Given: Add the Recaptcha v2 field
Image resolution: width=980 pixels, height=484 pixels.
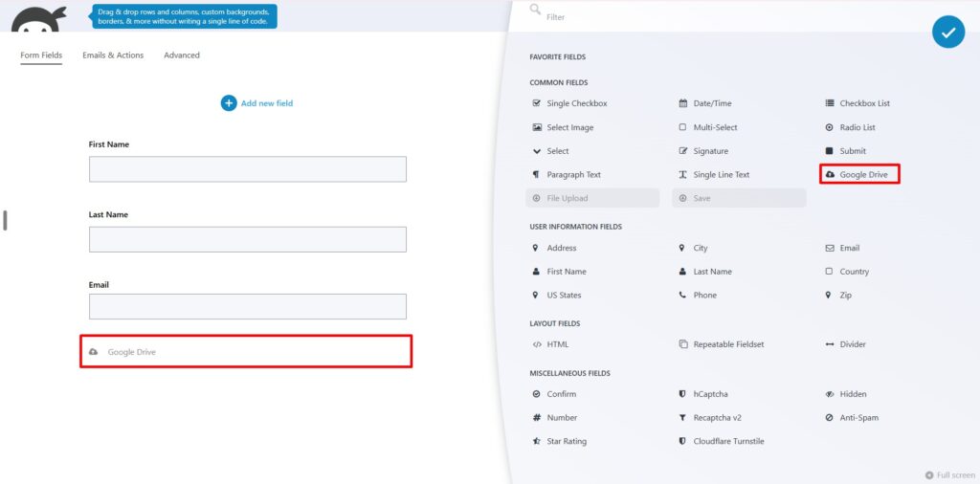Looking at the screenshot, I should 710,418.
